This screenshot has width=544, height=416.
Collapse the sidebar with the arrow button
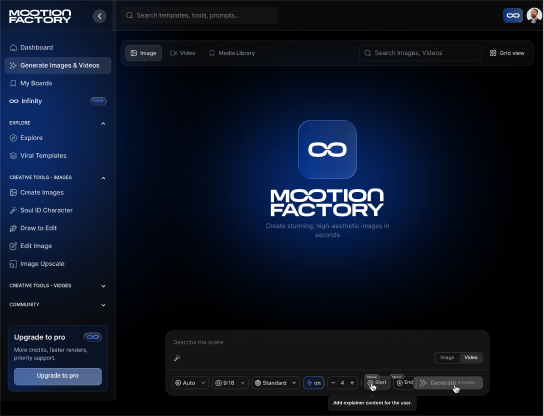[x=100, y=16]
